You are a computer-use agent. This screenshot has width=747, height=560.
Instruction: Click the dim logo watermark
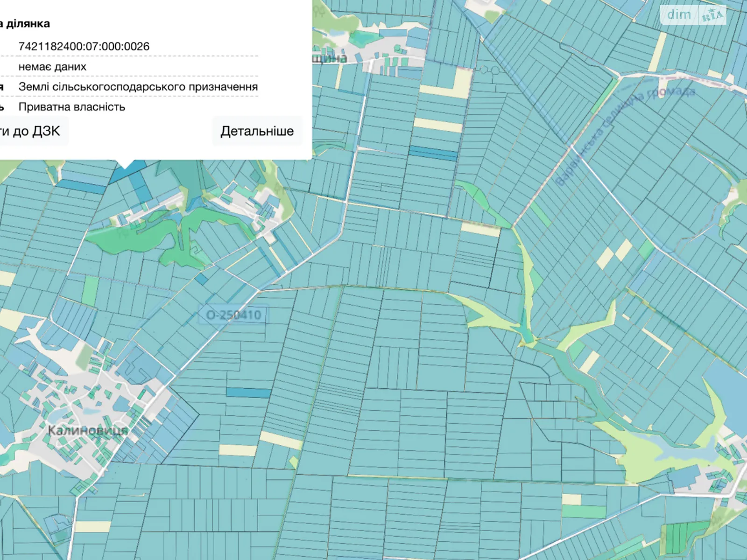click(679, 15)
